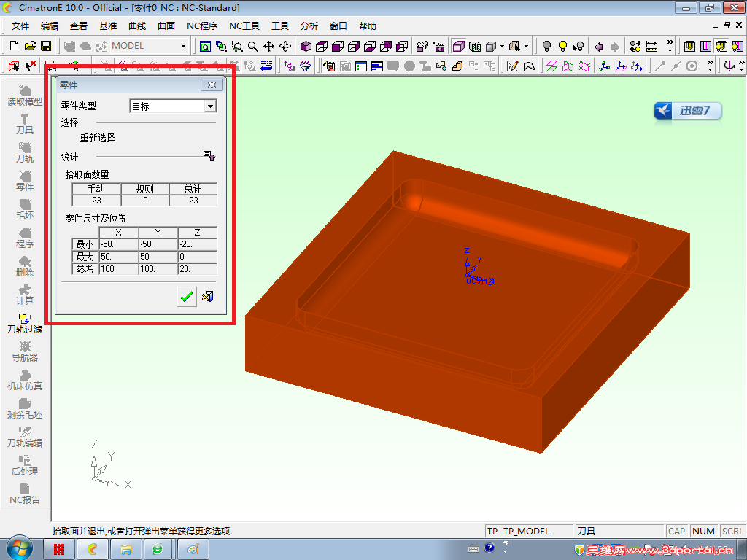Click the 总计 count 23 cell
The image size is (747, 560).
point(193,201)
